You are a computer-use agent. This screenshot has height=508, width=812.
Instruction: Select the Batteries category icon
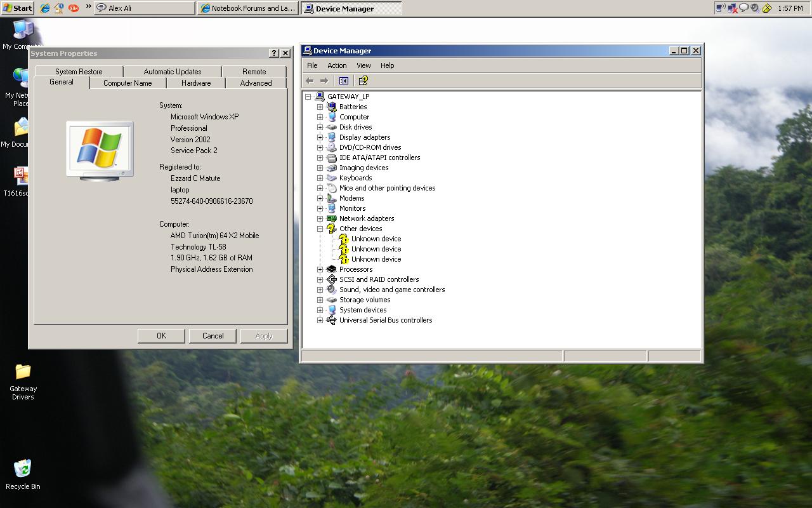[331, 107]
